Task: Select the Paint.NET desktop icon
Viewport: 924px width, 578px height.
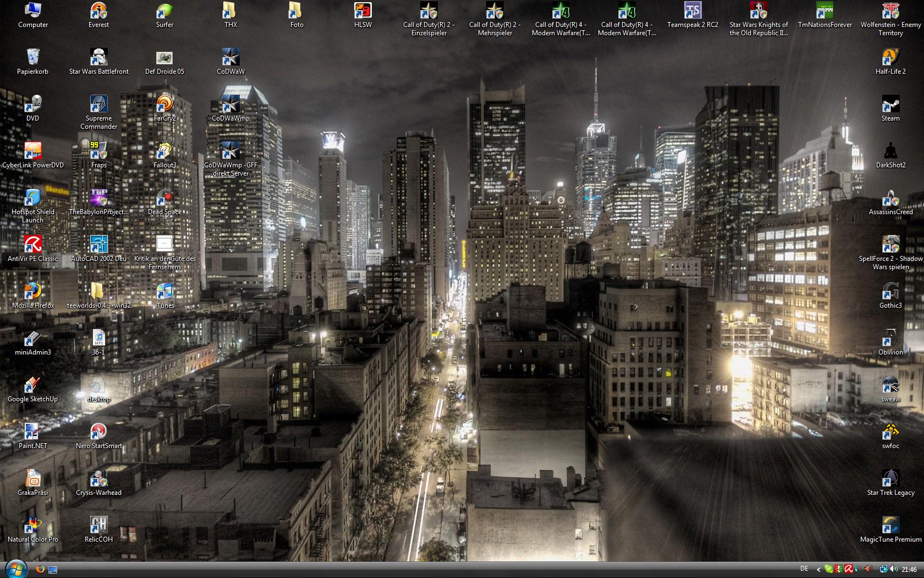Action: pyautogui.click(x=33, y=432)
